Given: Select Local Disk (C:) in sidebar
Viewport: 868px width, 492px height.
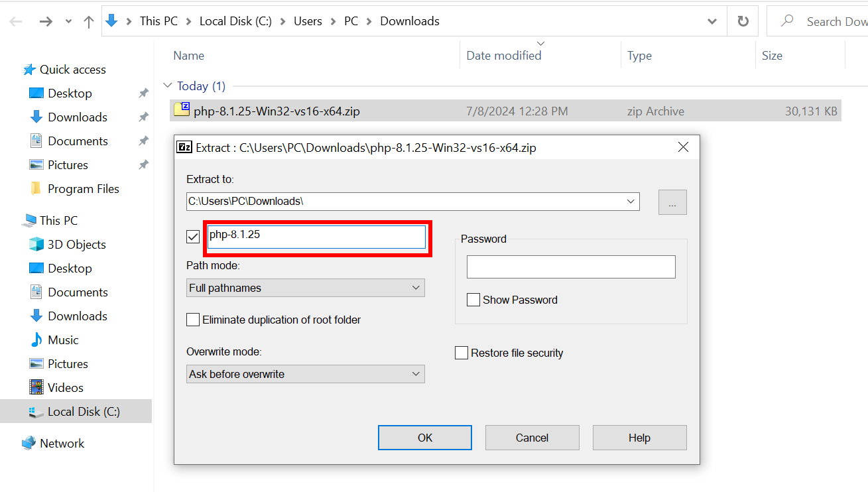Looking at the screenshot, I should 84,412.
